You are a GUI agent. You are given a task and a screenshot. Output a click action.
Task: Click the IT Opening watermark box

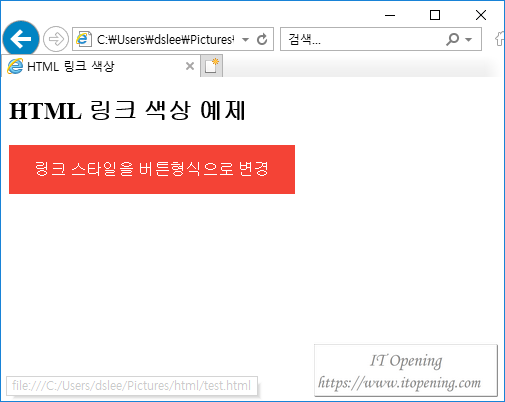point(406,371)
